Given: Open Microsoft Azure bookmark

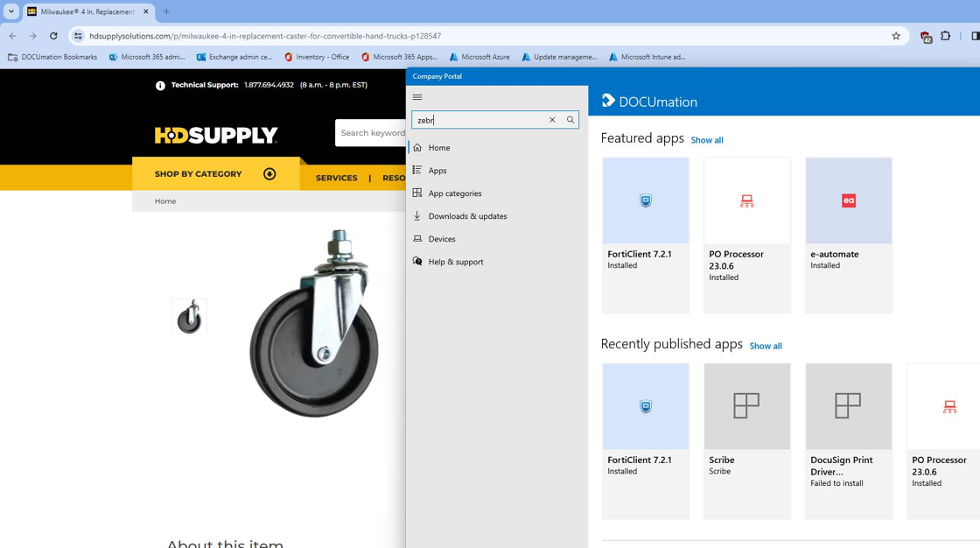Looking at the screenshot, I should (x=479, y=57).
